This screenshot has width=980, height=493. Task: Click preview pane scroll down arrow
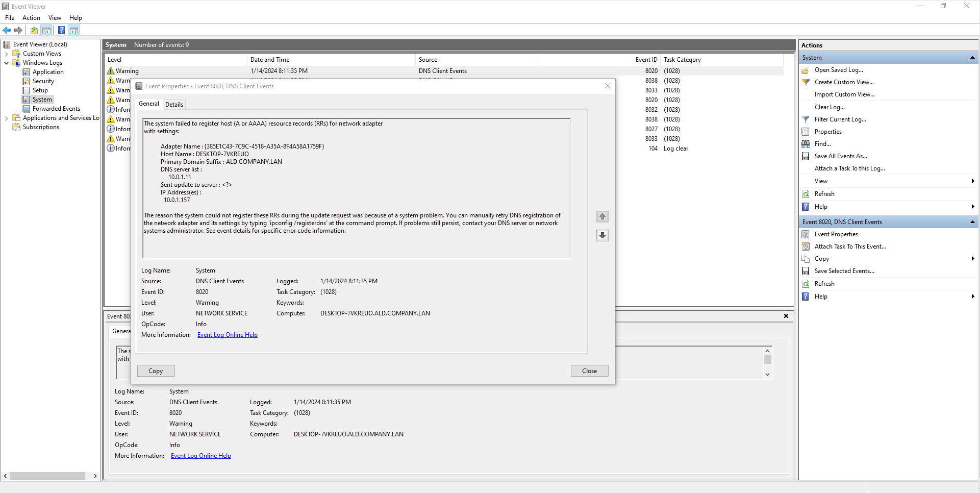767,375
